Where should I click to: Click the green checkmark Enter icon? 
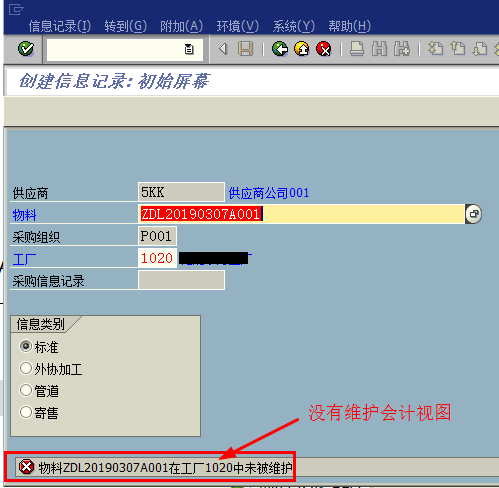click(x=26, y=49)
